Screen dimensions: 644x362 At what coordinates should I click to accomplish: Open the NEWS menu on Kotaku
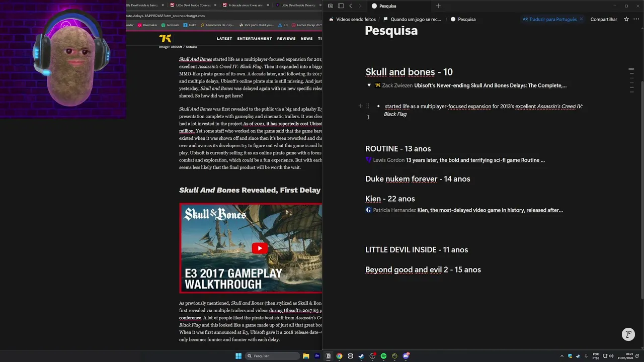[x=306, y=39]
